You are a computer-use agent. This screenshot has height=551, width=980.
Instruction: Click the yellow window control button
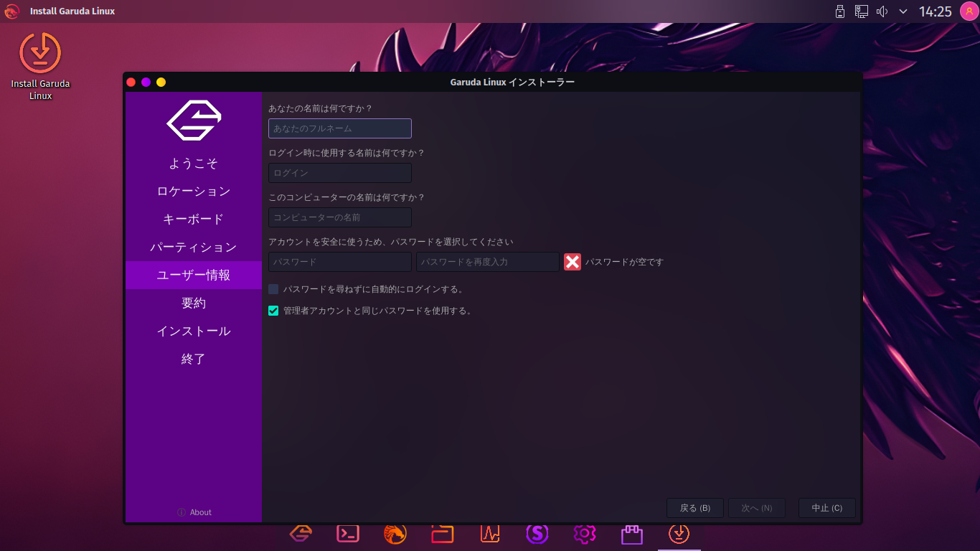tap(161, 82)
